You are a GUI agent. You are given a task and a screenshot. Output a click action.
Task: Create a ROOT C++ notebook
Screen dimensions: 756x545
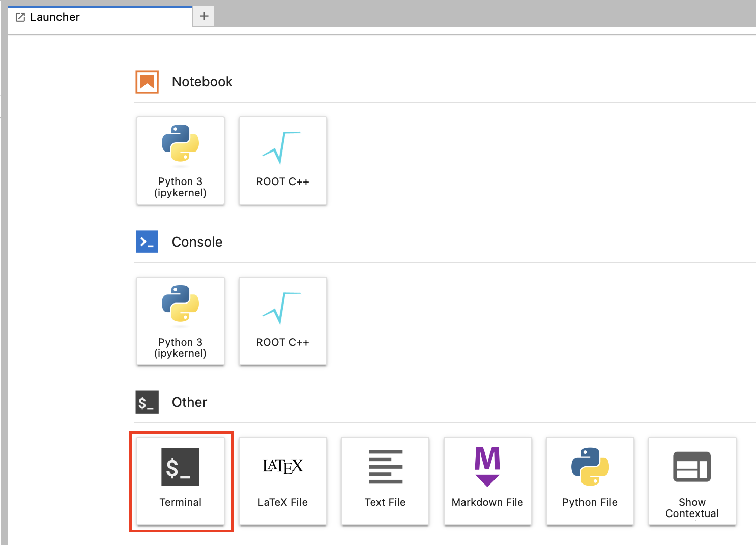pyautogui.click(x=283, y=161)
